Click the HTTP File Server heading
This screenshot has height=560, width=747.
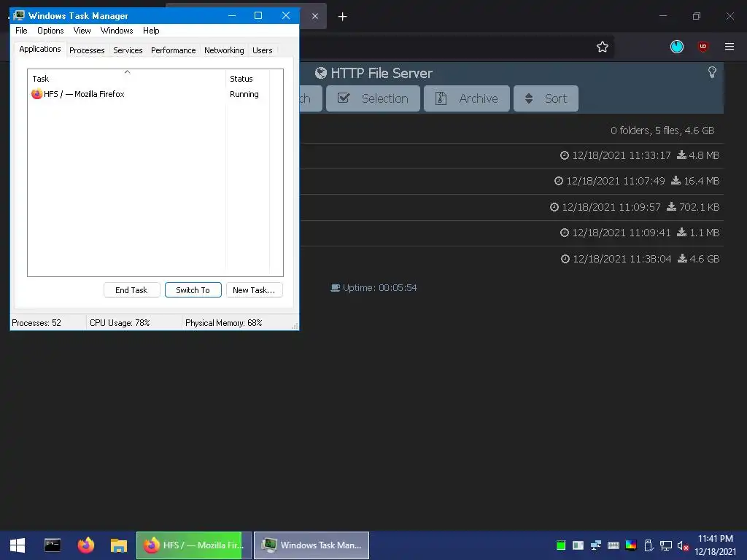(382, 74)
